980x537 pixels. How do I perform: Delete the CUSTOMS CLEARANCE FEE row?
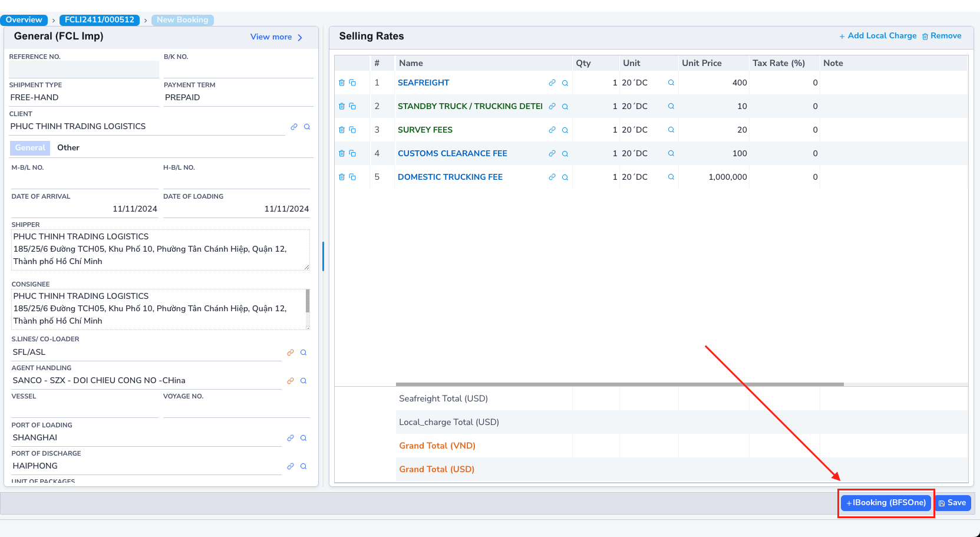pyautogui.click(x=342, y=154)
